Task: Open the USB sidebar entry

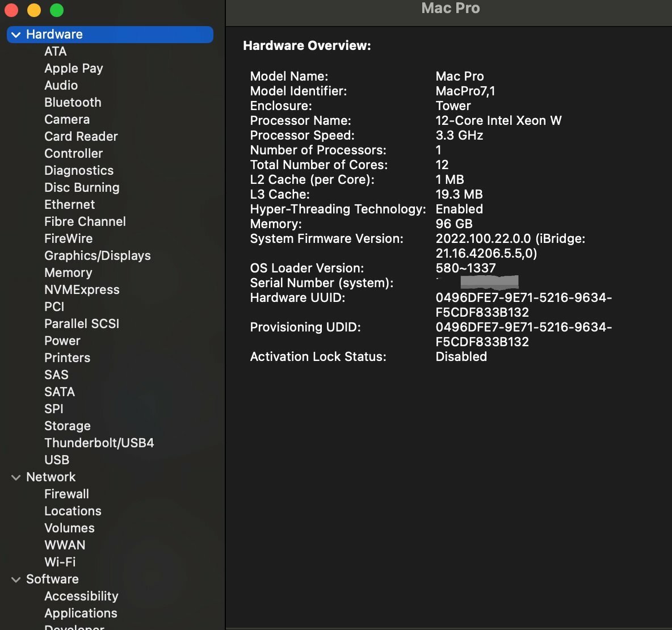Action: [x=57, y=460]
